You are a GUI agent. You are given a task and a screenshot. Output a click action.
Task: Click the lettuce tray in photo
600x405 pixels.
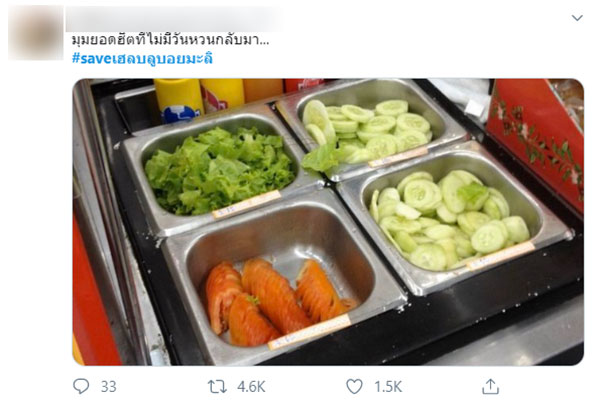218,172
